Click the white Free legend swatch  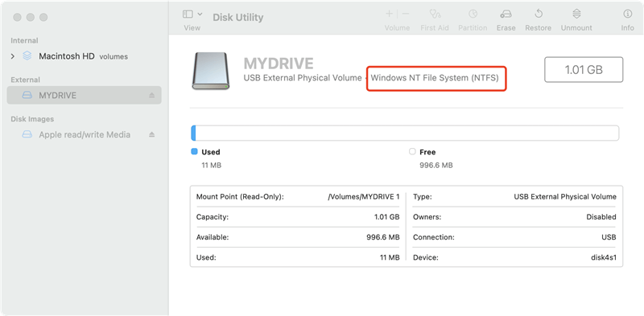coord(412,151)
